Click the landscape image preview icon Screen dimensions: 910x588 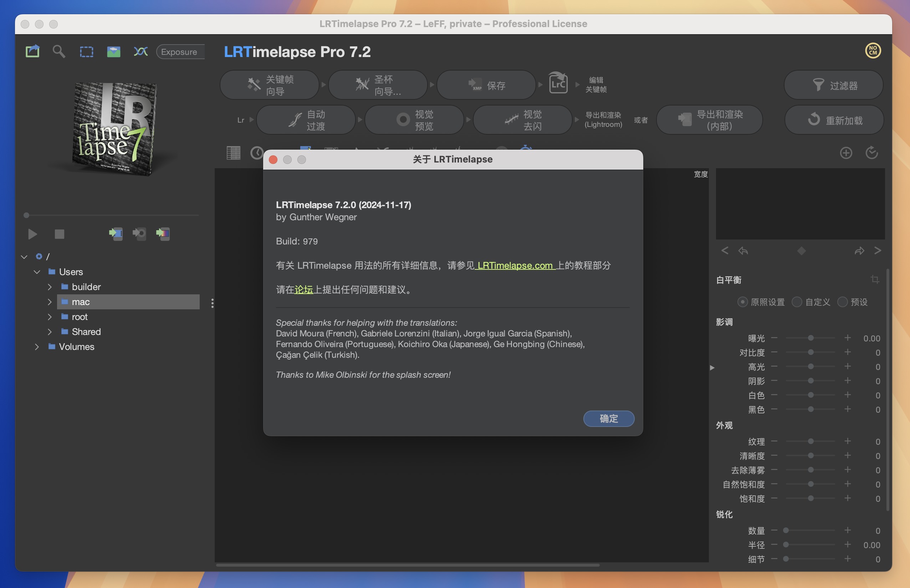pyautogui.click(x=113, y=52)
